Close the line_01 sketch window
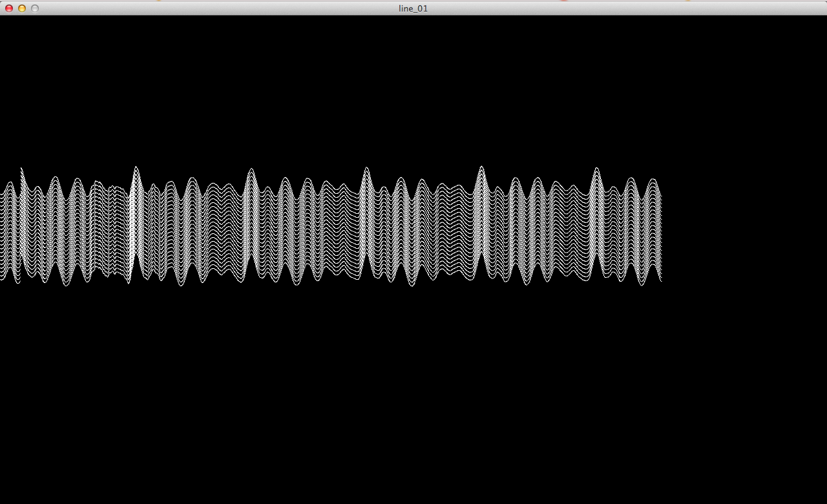 pyautogui.click(x=9, y=8)
